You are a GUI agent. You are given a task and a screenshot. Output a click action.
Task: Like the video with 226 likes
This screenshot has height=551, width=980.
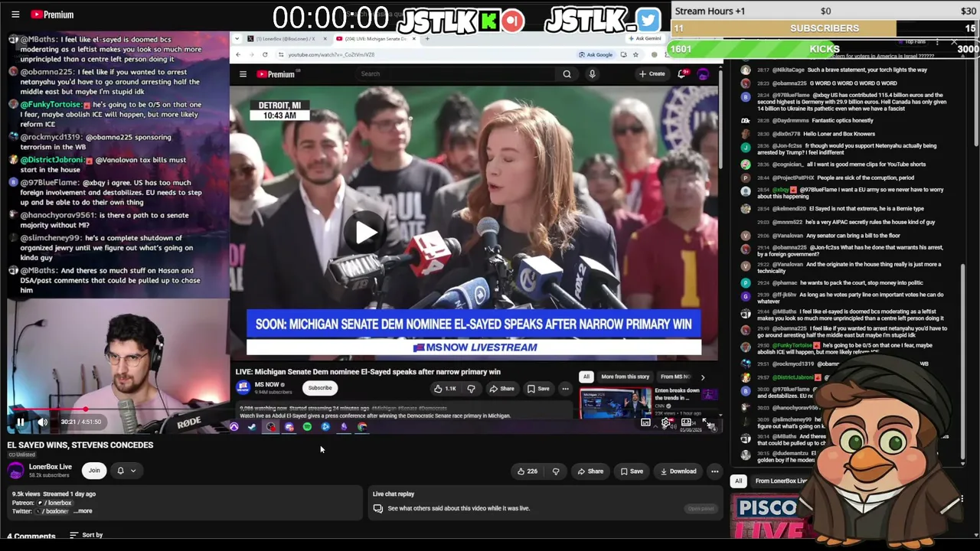527,471
